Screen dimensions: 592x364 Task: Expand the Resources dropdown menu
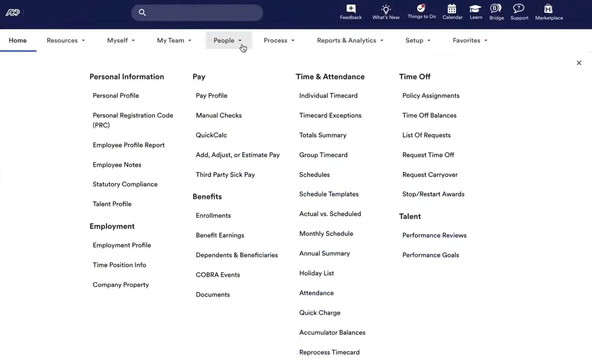[66, 40]
